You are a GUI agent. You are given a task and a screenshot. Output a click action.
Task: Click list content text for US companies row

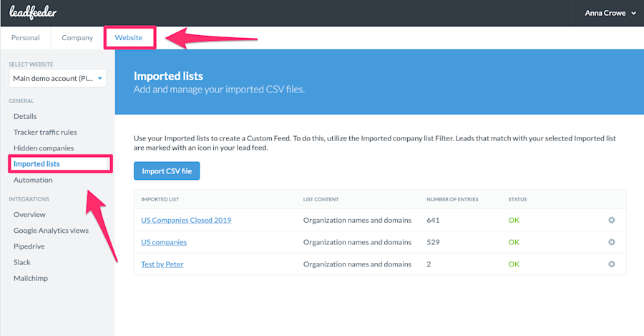[357, 242]
